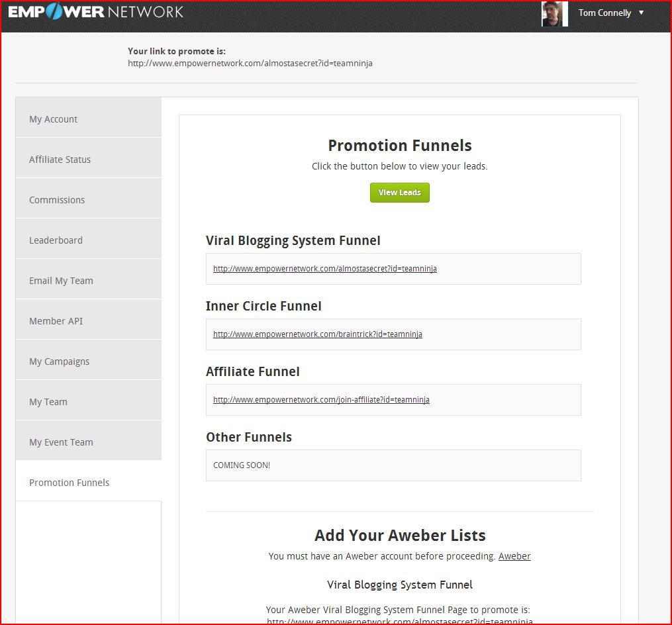Image resolution: width=672 pixels, height=625 pixels.
Task: View the Leaderboard page
Action: pyautogui.click(x=89, y=238)
